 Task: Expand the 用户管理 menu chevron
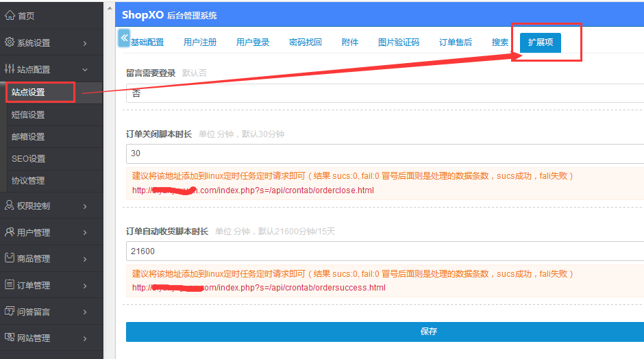tap(85, 232)
